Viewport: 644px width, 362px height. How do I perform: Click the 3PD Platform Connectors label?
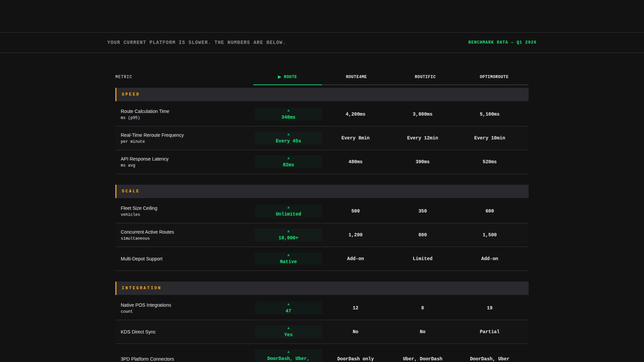[147, 359]
